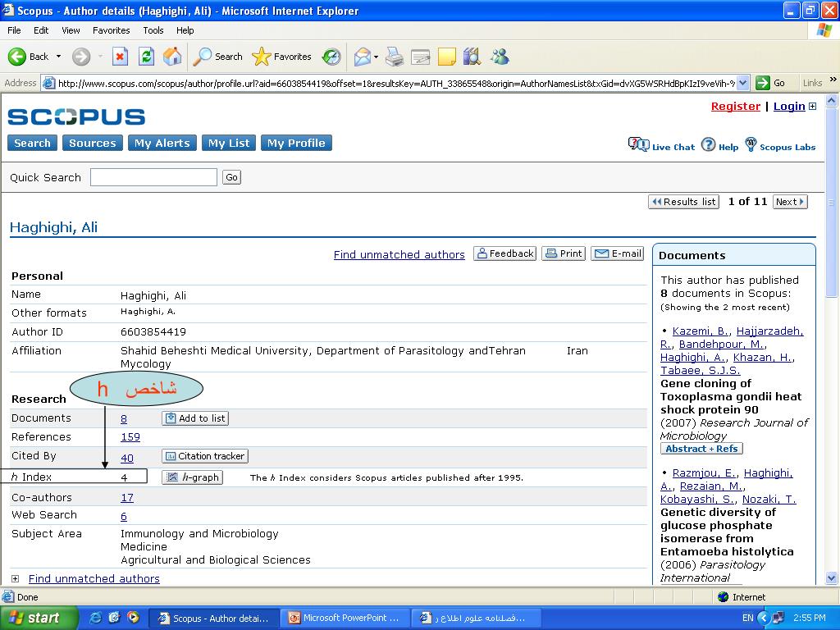Screen dimensions: 840x630
Task: Click the green Go arrow button
Action: [x=762, y=83]
